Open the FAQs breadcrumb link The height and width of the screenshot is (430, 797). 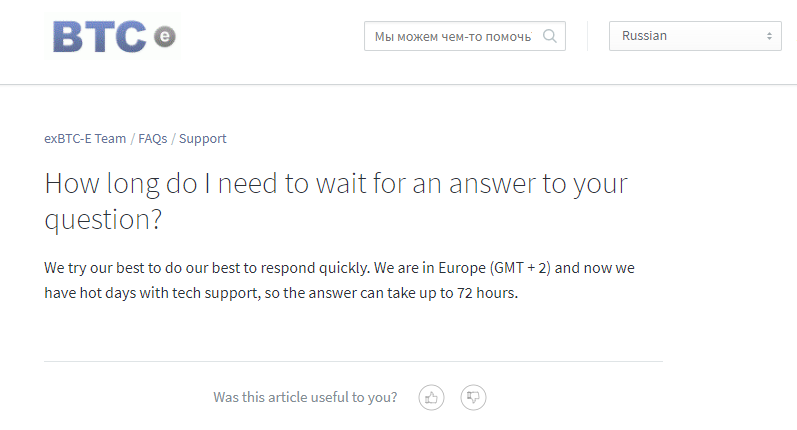[152, 139]
